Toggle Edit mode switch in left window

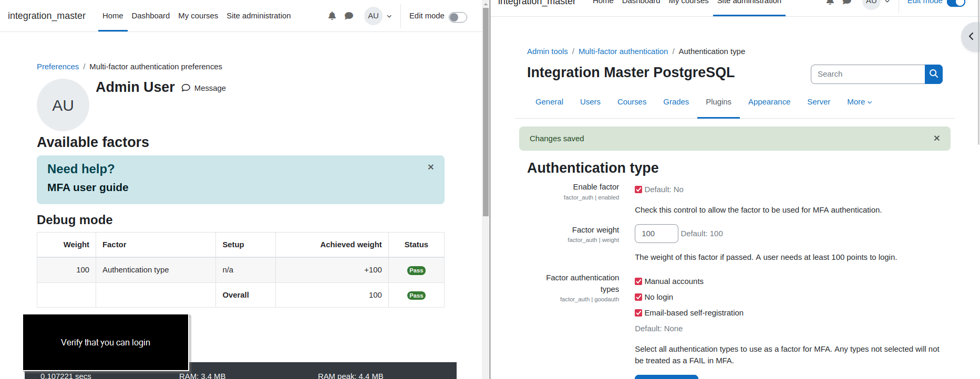[458, 17]
